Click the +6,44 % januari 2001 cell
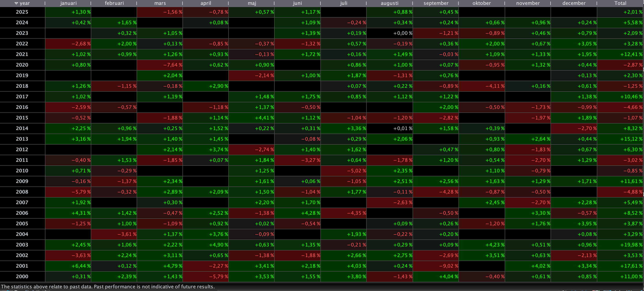Image resolution: width=644 pixels, height=291 pixels. point(81,266)
